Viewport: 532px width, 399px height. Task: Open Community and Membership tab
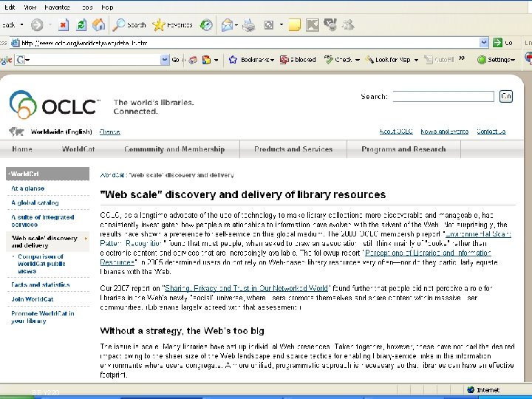174,149
